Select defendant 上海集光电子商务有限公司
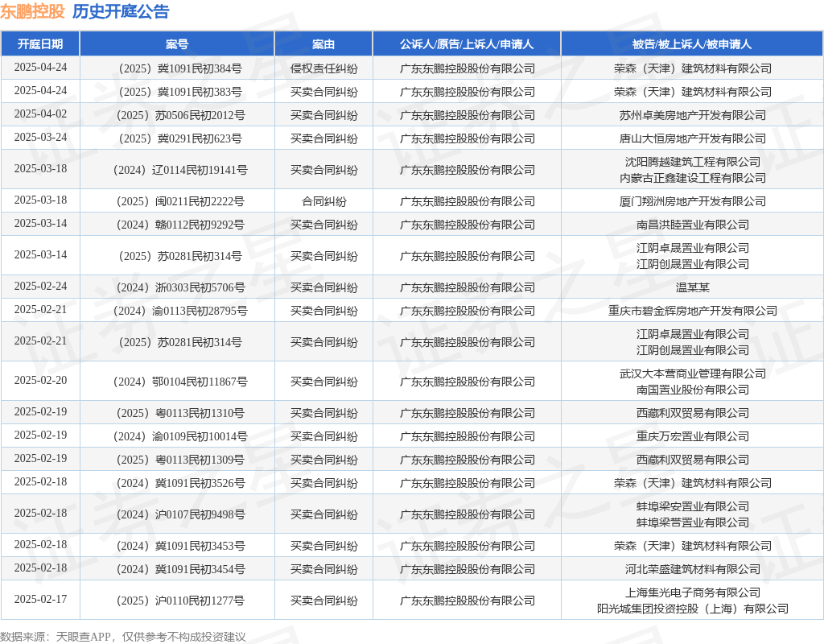Screen dimensions: 824x644 tap(692, 593)
